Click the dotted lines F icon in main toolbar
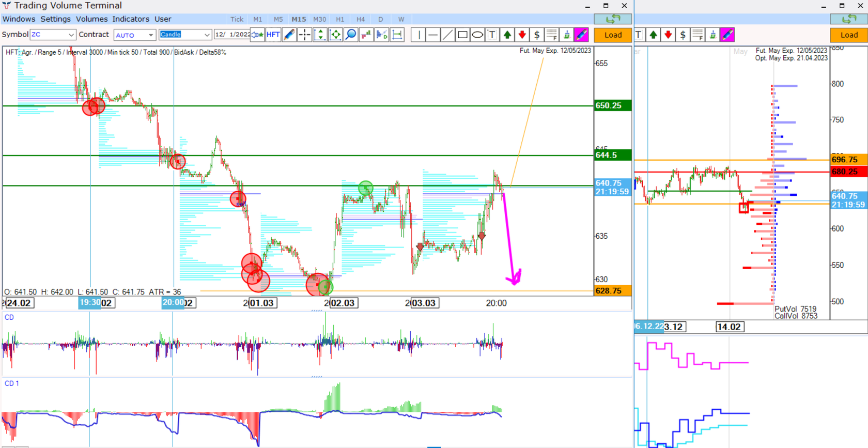Image resolution: width=868 pixels, height=448 pixels. [x=552, y=35]
